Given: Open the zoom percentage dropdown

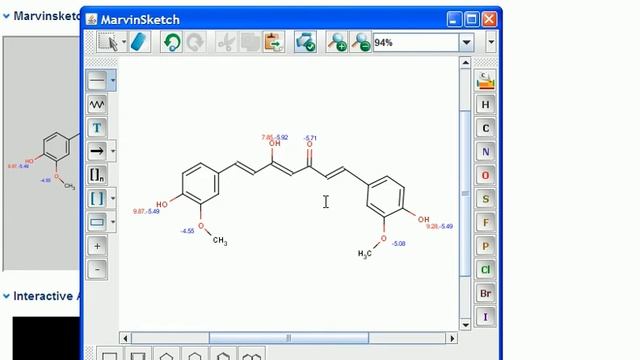Looking at the screenshot, I should 467,42.
